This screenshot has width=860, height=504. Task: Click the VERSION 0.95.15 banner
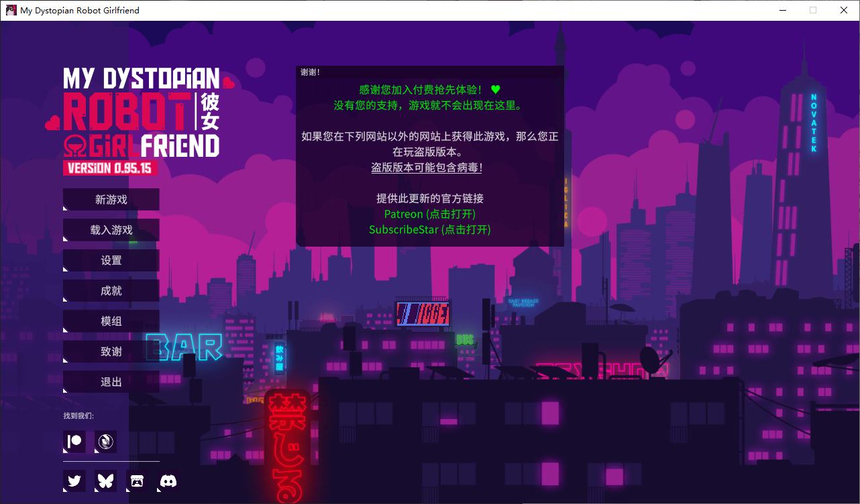110,169
